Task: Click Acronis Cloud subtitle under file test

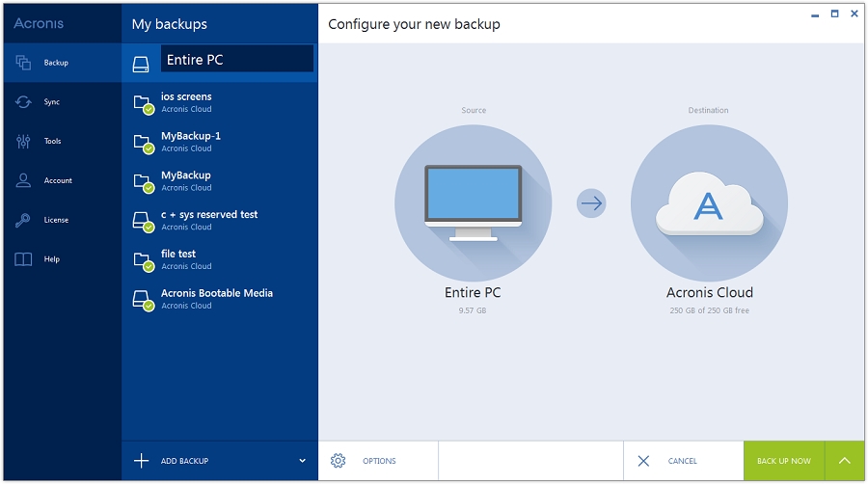Action: [186, 266]
